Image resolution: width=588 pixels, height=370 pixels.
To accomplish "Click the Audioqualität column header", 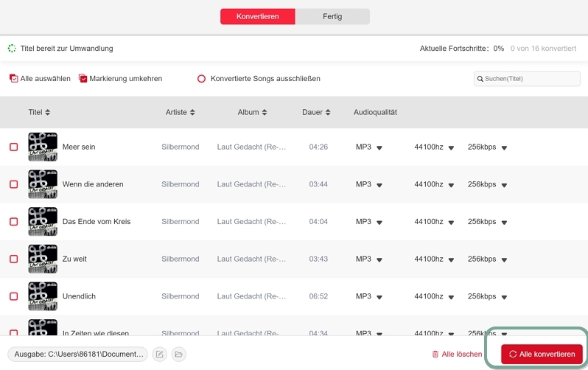I will coord(375,112).
